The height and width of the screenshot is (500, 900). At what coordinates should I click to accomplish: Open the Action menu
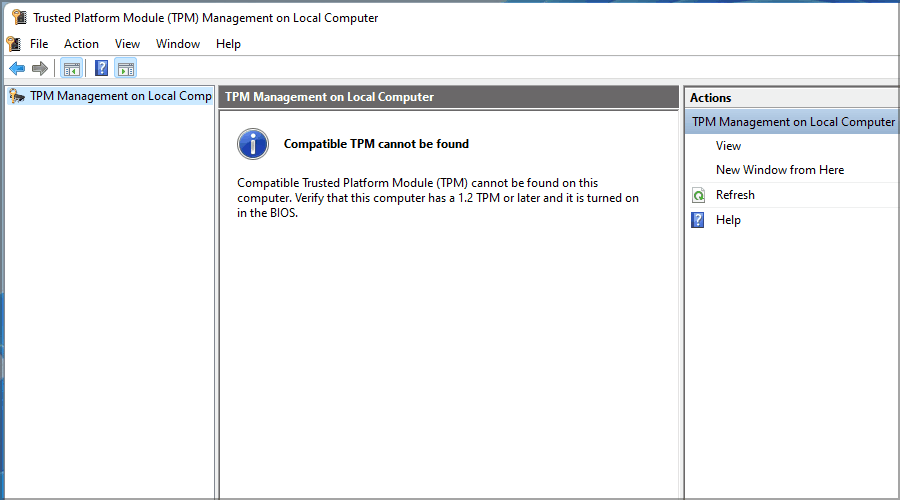coord(81,44)
